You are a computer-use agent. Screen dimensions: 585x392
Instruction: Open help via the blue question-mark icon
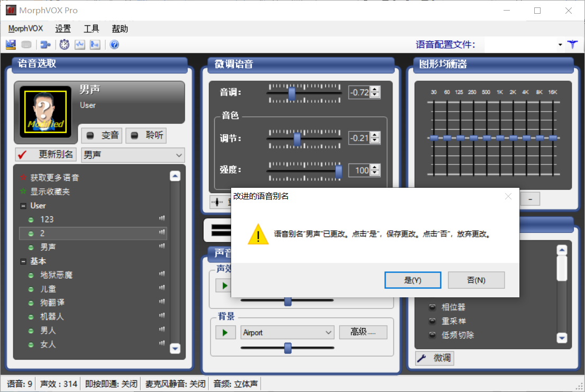pos(115,45)
